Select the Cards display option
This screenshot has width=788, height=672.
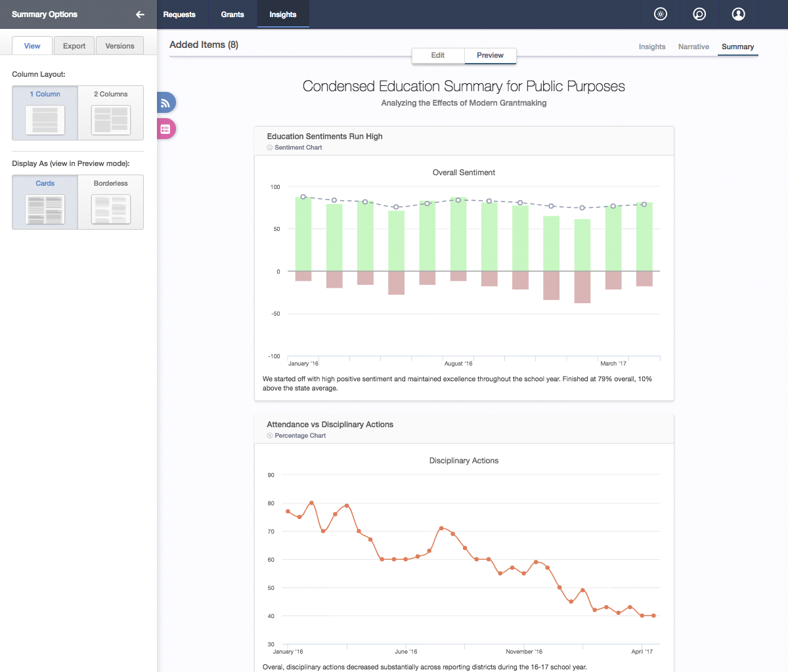[x=45, y=202]
